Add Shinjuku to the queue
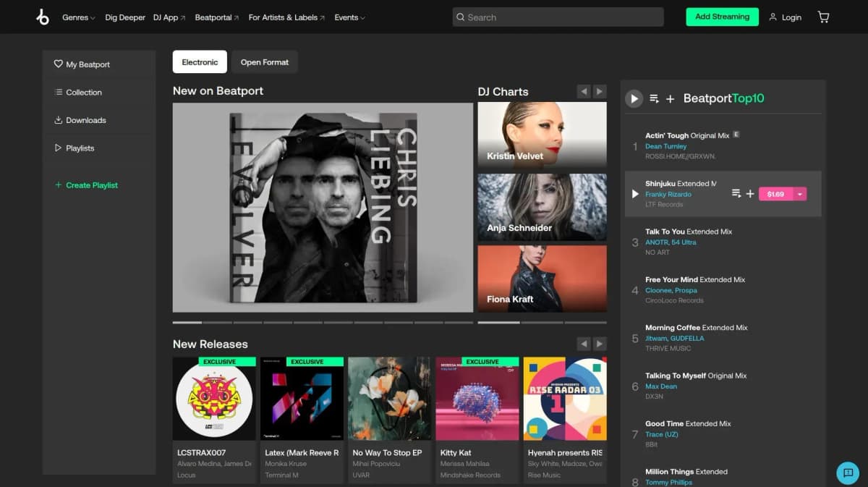 pos(736,194)
